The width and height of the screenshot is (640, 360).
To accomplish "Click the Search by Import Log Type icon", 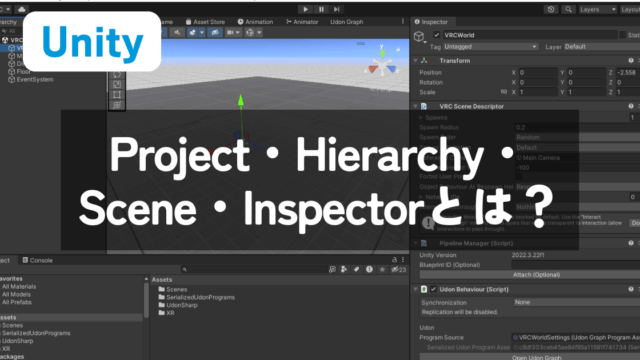I will pos(369,269).
